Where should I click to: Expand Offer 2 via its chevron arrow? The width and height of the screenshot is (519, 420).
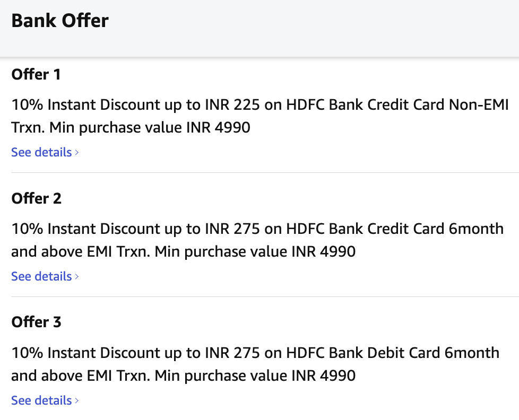point(77,277)
